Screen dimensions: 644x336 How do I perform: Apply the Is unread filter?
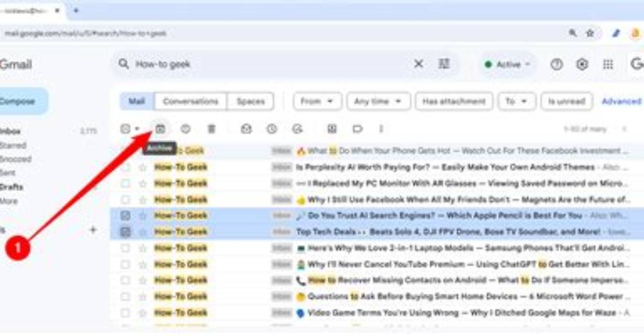567,101
